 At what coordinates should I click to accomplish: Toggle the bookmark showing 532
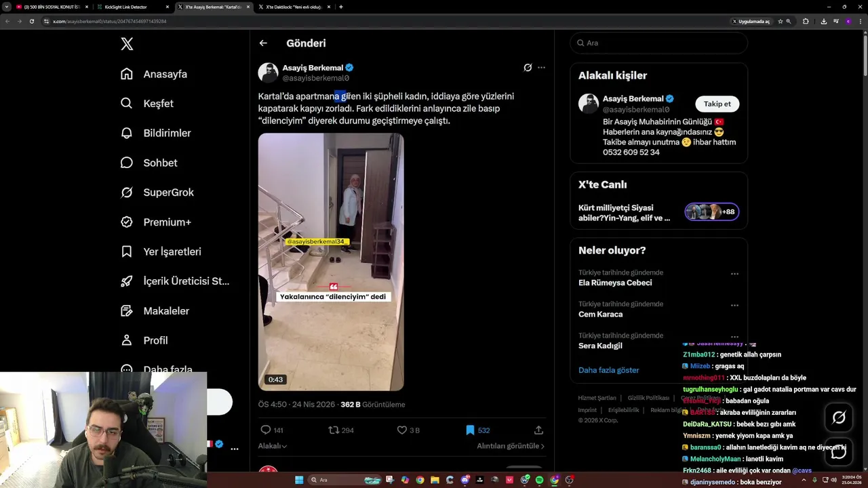coord(477,430)
